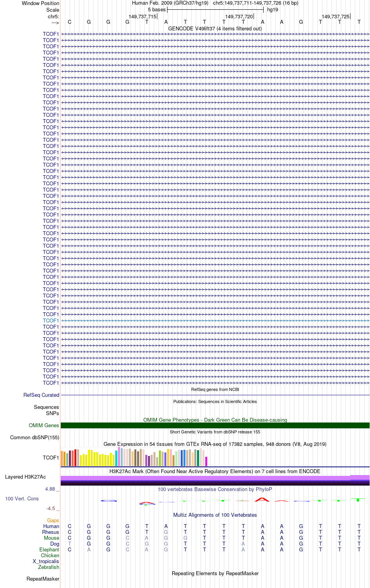The image size is (370, 588).
Task: Open Repeating Elements by RepeatMasker title
Action: [x=215, y=573]
